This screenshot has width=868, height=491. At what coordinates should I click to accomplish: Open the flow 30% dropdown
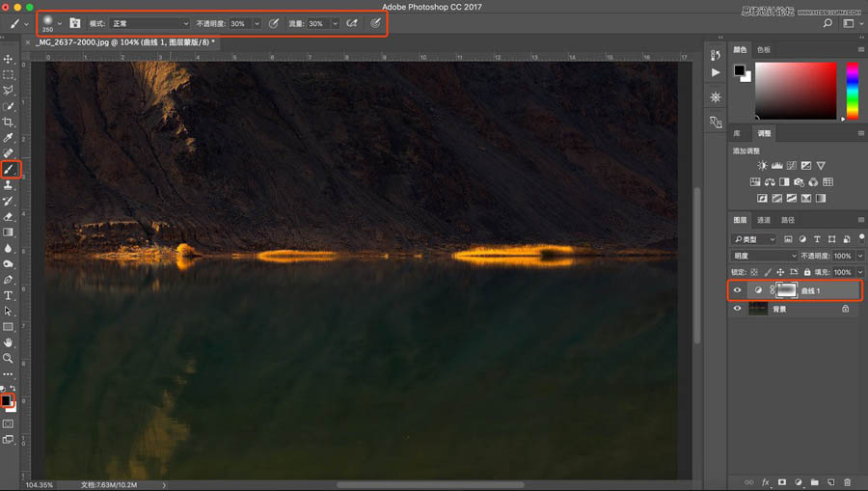point(335,23)
